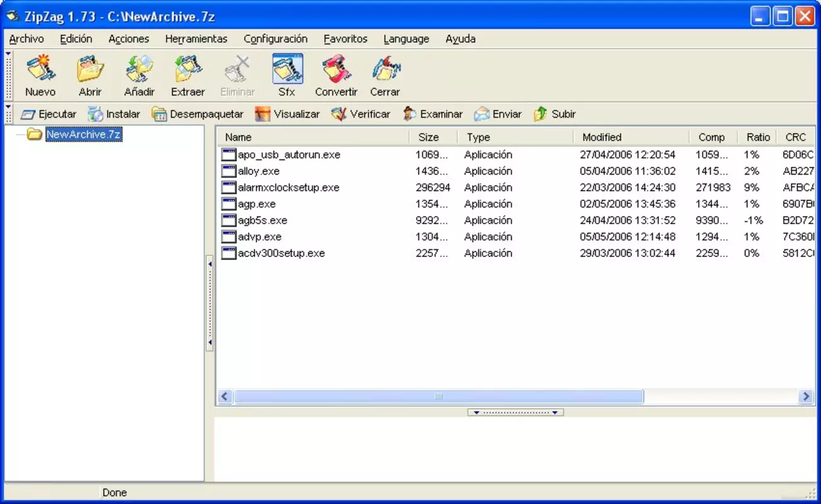Click the Nuevo toolbar icon
The image size is (821, 504).
click(40, 76)
